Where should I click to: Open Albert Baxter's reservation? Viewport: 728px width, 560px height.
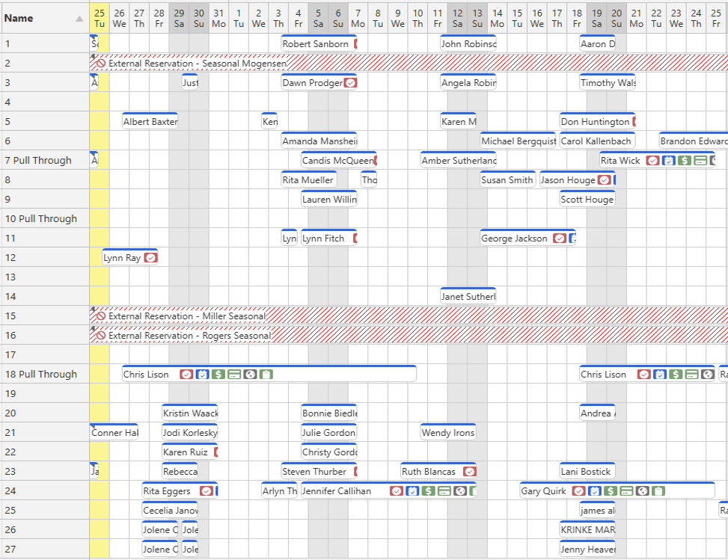[x=150, y=122]
